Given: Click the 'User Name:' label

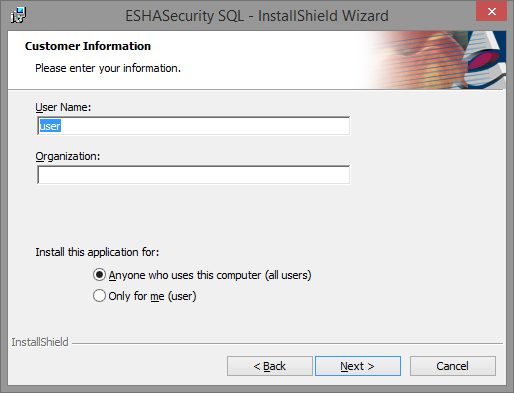Looking at the screenshot, I should pyautogui.click(x=63, y=107).
